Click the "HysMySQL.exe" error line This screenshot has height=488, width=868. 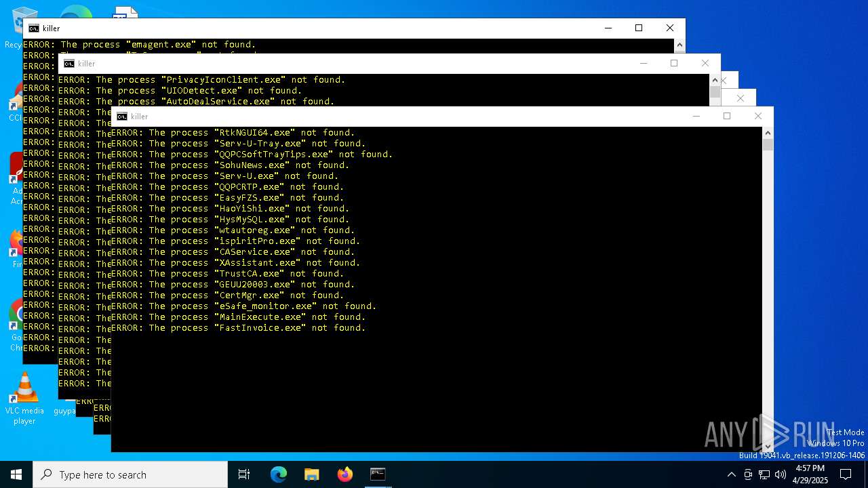point(230,220)
